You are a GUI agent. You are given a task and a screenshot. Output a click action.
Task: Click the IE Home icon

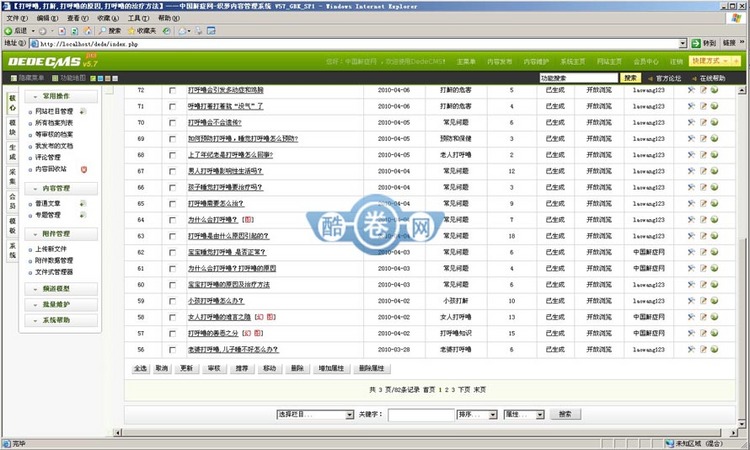pos(88,31)
